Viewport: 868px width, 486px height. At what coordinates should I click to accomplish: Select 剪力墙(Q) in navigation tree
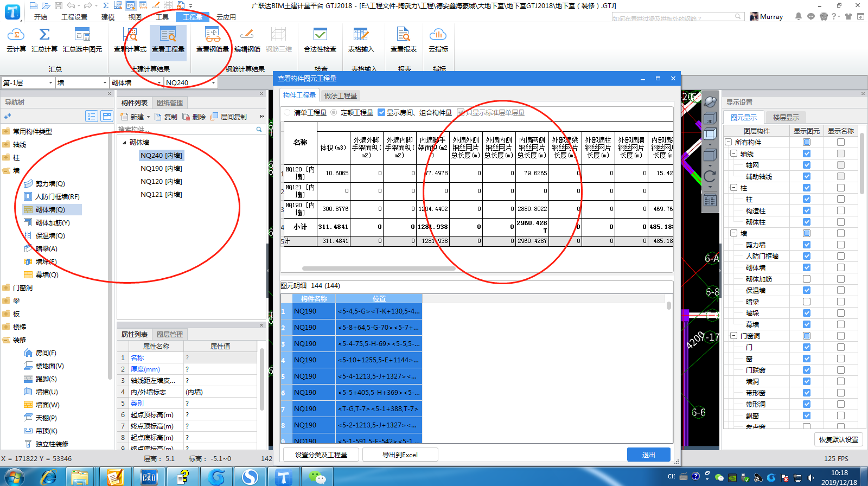coord(50,183)
